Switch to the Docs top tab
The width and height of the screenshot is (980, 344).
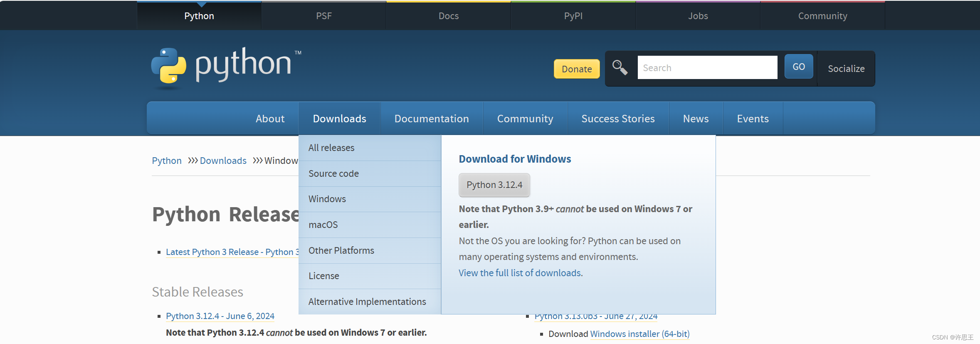[449, 16]
